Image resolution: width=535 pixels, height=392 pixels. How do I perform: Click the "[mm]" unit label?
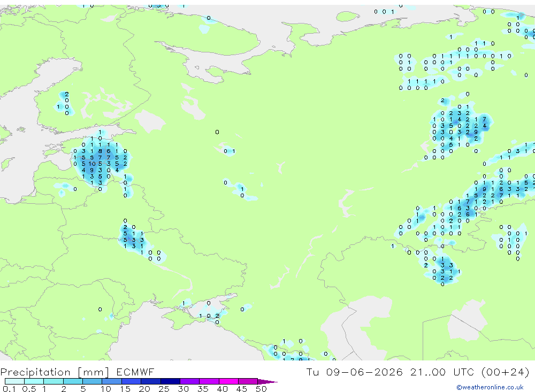pos(93,372)
